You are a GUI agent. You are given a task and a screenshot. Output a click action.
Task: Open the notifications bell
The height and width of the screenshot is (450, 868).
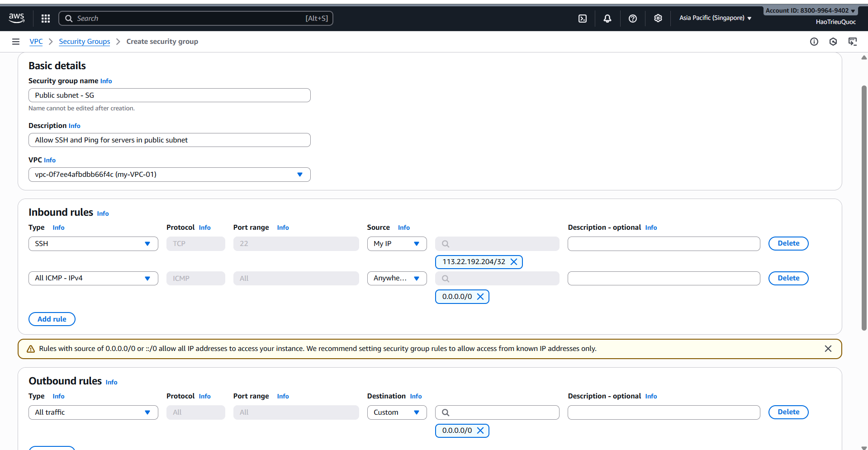click(607, 18)
